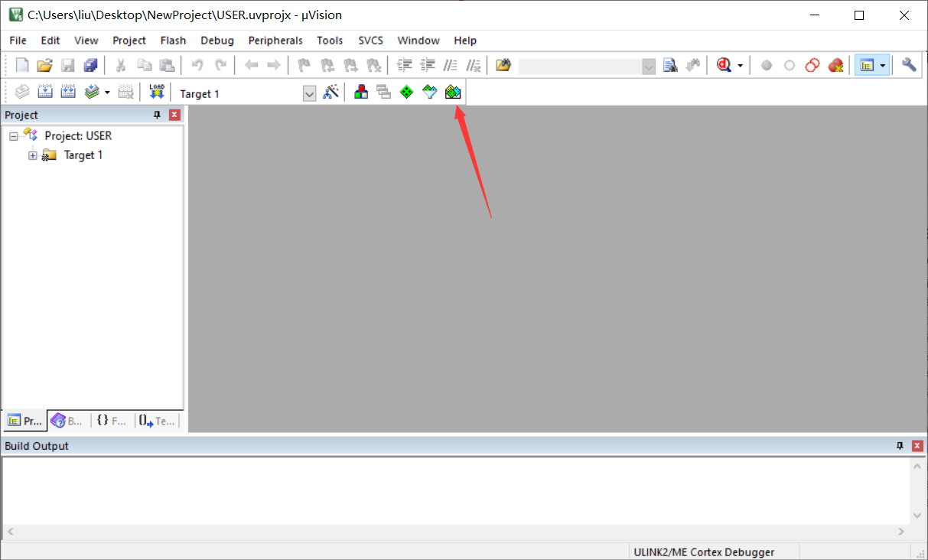Select the Translate current file icon
Screen dimensions: 928x560
tap(21, 92)
